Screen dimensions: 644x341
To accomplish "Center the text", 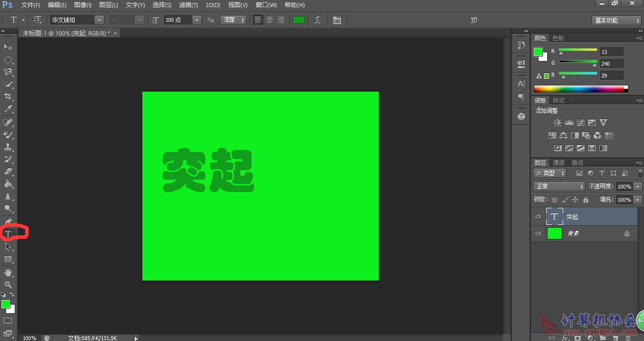I will click(269, 20).
